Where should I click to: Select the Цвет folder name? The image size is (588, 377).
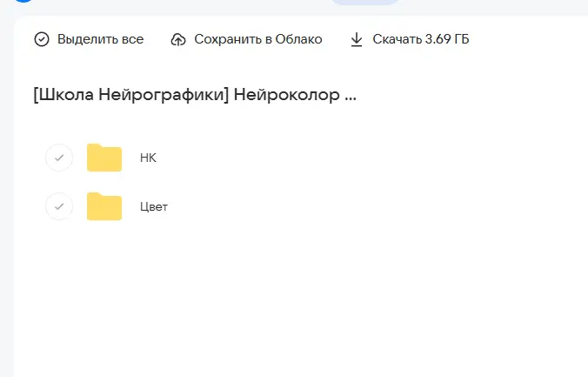coord(153,206)
